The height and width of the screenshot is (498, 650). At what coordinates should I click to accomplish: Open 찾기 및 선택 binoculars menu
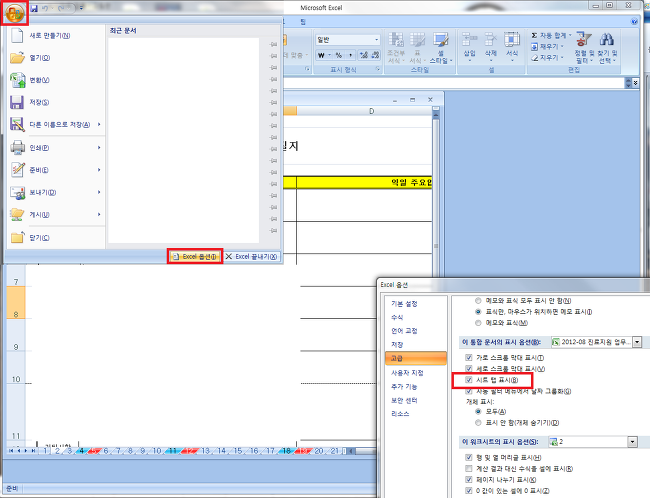[607, 48]
